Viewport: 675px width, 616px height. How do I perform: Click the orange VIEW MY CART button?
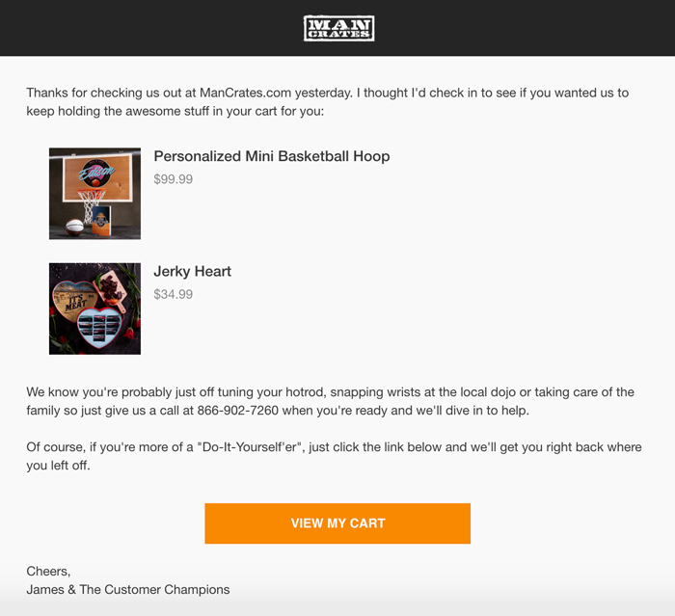coord(337,523)
